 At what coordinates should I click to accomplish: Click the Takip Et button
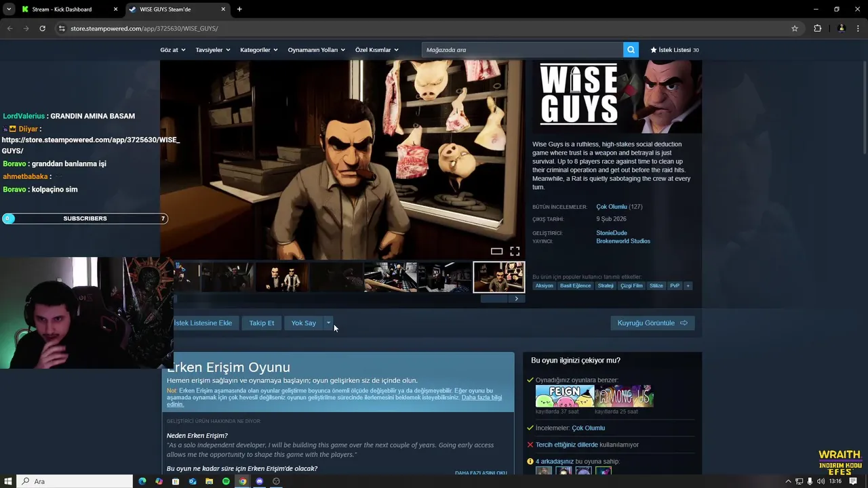pos(262,323)
